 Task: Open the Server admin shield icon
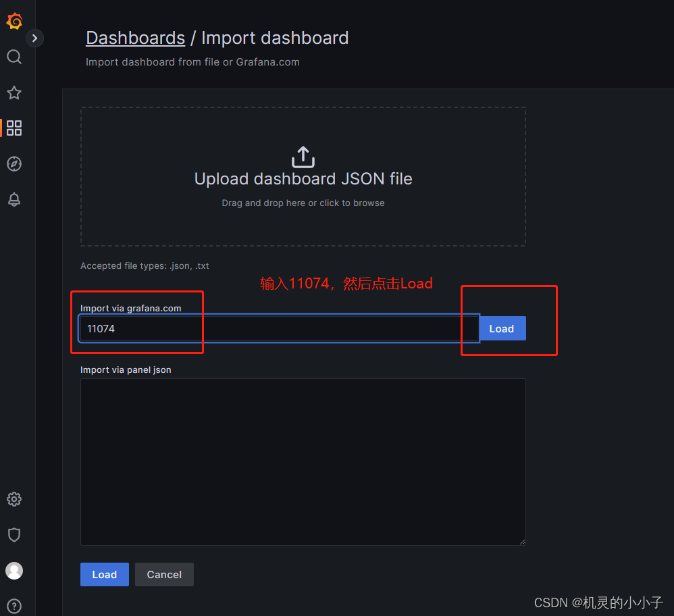point(14,535)
